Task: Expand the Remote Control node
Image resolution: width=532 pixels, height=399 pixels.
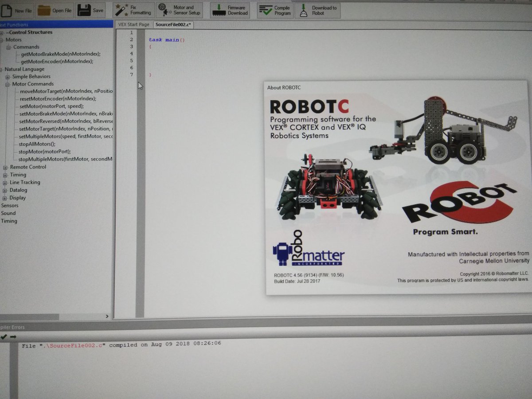Action: (5, 167)
